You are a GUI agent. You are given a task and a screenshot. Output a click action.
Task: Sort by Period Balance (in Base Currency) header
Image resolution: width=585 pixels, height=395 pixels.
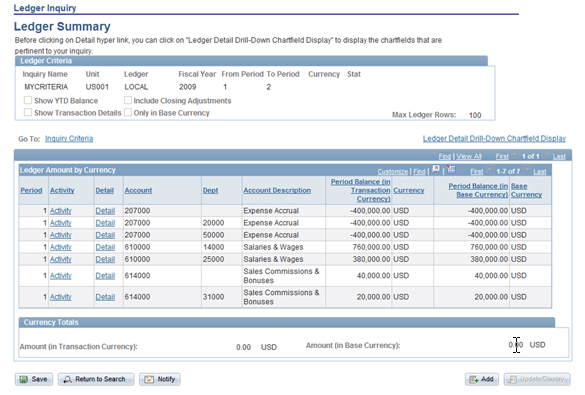(478, 190)
